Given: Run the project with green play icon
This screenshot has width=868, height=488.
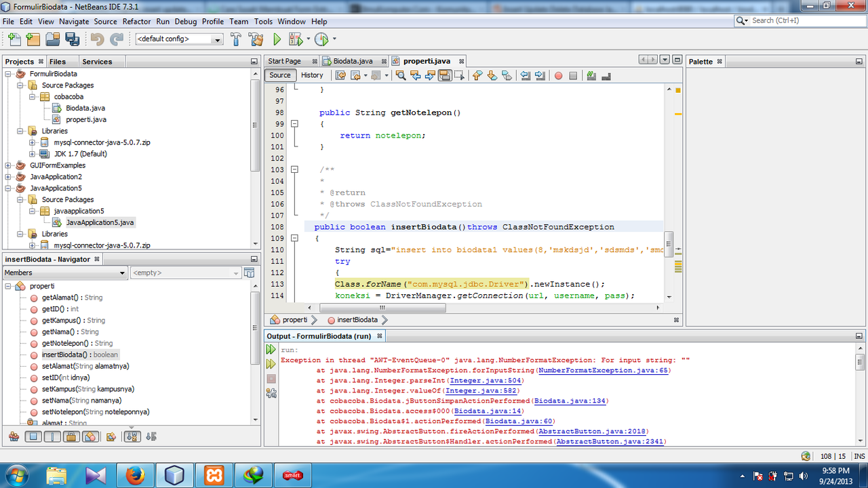Looking at the screenshot, I should (x=277, y=39).
